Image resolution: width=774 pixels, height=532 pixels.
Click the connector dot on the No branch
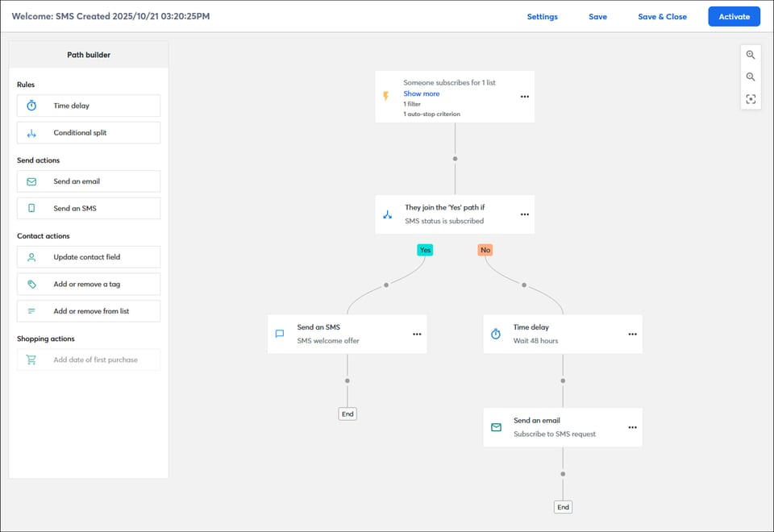tap(524, 285)
